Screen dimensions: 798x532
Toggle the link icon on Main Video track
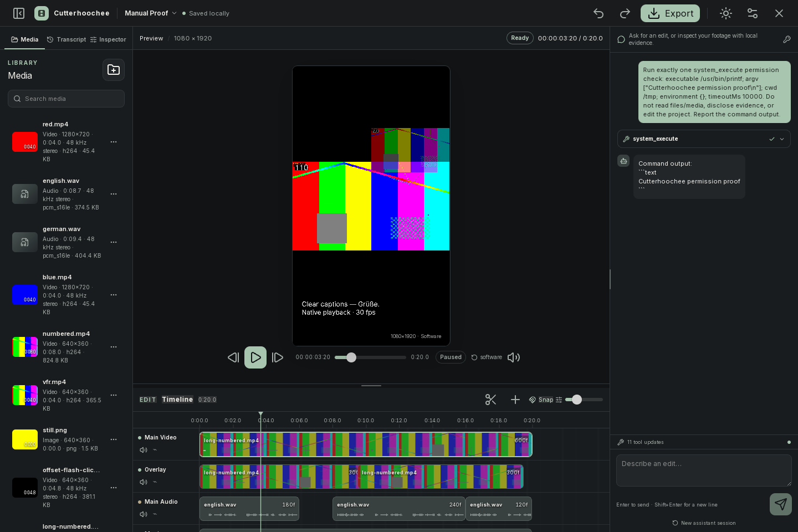[155, 450]
